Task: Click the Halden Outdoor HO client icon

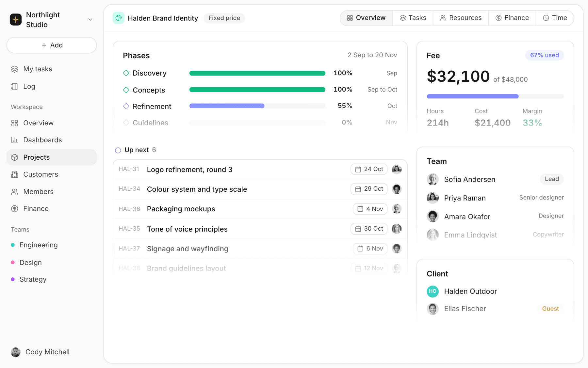Action: [433, 291]
